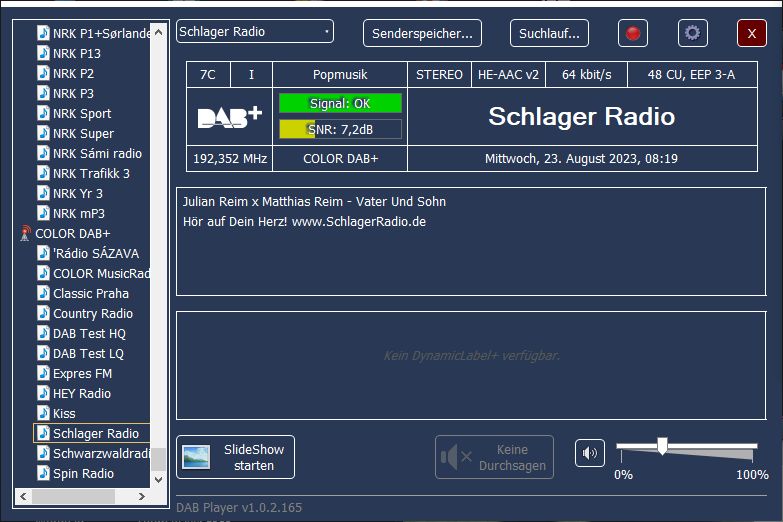The height and width of the screenshot is (522, 783).
Task: Select Country Radio in the station list
Action: click(92, 313)
